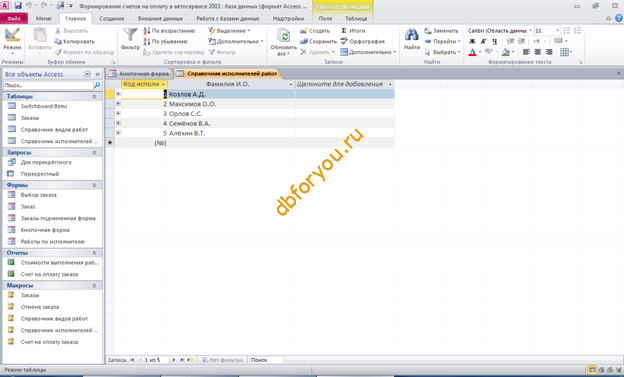
Task: Open the font name Calibri dropdown
Action: [530, 31]
